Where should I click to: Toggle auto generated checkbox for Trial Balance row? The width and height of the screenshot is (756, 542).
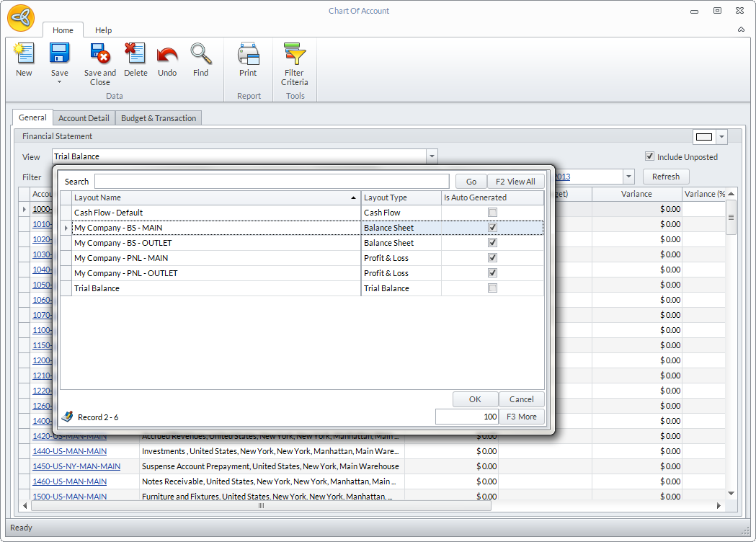(x=492, y=288)
